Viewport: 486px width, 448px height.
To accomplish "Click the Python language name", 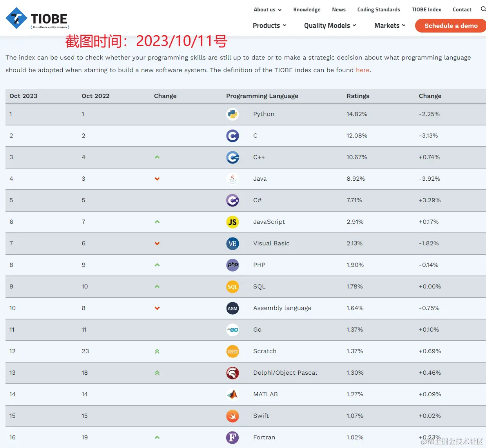I will [x=264, y=114].
